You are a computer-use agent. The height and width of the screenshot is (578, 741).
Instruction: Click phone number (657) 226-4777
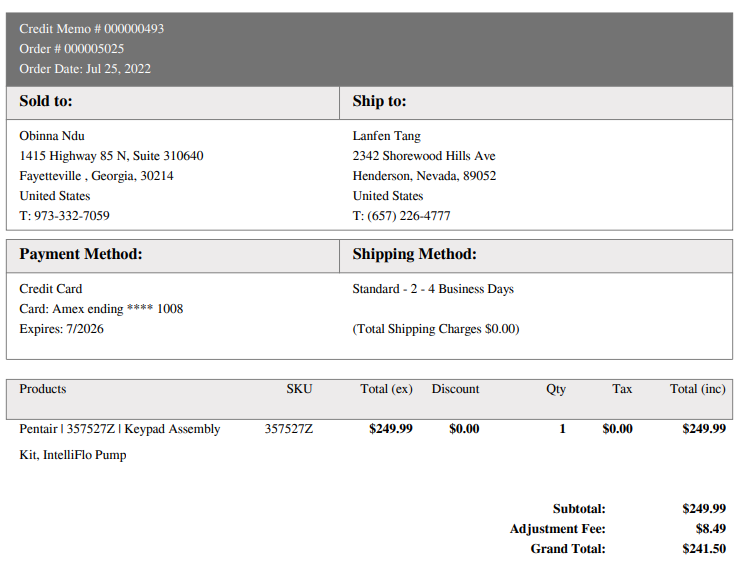click(409, 216)
